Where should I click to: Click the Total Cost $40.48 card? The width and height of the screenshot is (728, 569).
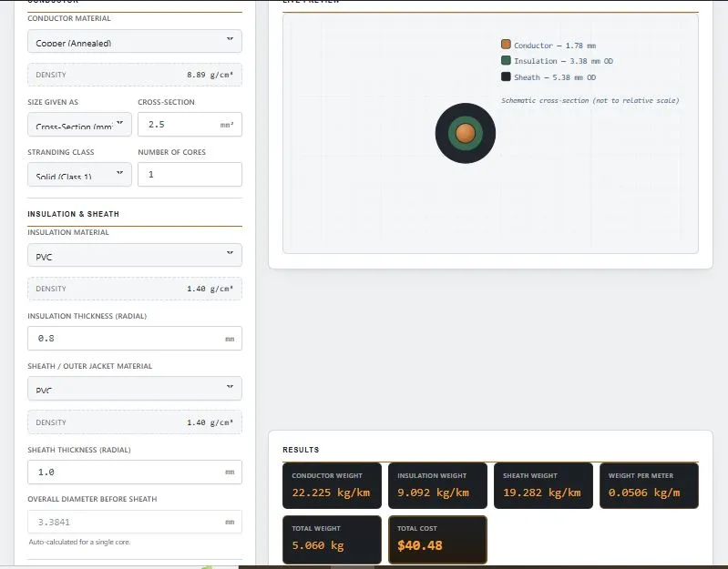(x=438, y=540)
